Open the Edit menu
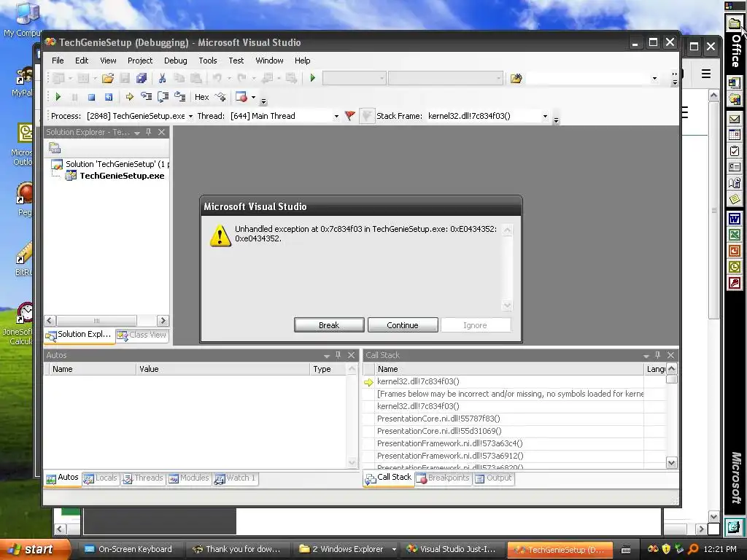This screenshot has height=560, width=747. pyautogui.click(x=82, y=61)
